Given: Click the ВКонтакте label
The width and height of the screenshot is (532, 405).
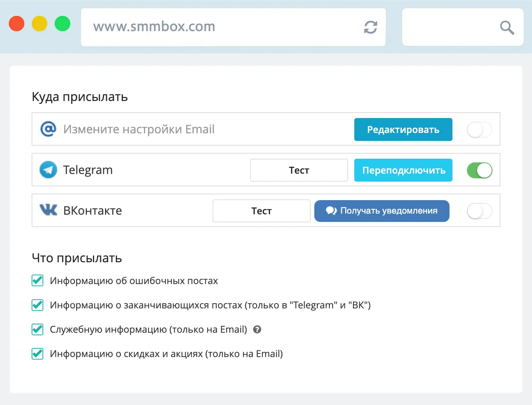Looking at the screenshot, I should (93, 211).
